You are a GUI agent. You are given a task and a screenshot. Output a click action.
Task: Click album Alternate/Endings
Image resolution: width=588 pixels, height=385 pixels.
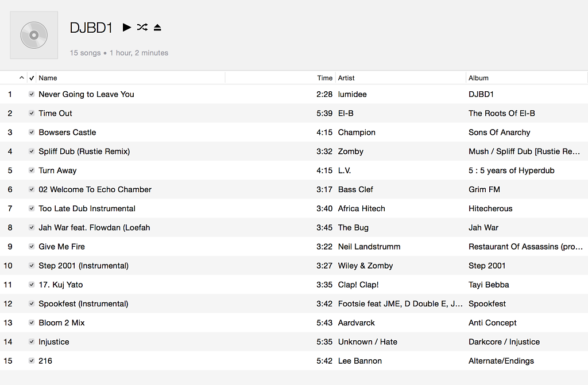pyautogui.click(x=501, y=361)
